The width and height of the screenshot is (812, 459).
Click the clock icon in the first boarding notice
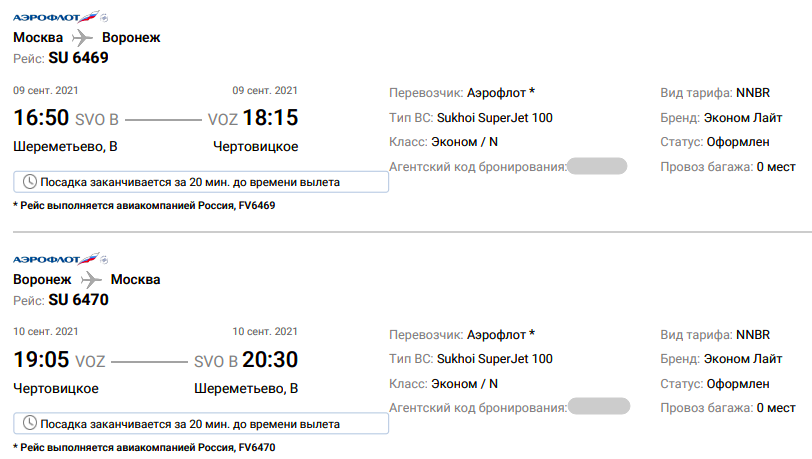tap(30, 182)
